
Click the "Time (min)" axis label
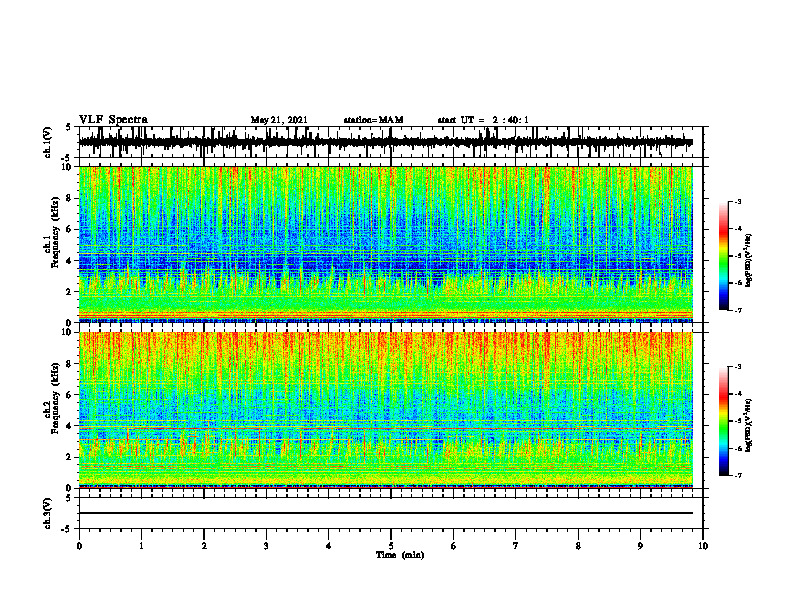click(400, 555)
